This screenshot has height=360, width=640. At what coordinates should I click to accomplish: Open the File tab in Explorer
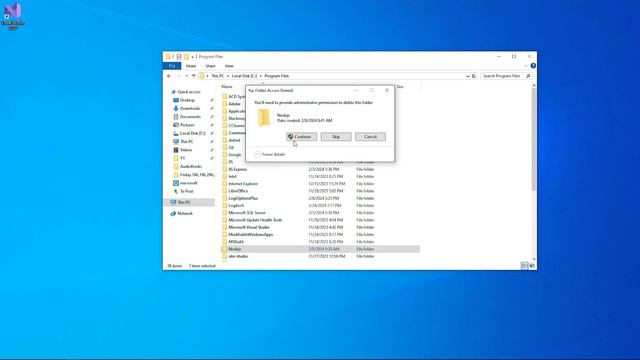click(172, 66)
